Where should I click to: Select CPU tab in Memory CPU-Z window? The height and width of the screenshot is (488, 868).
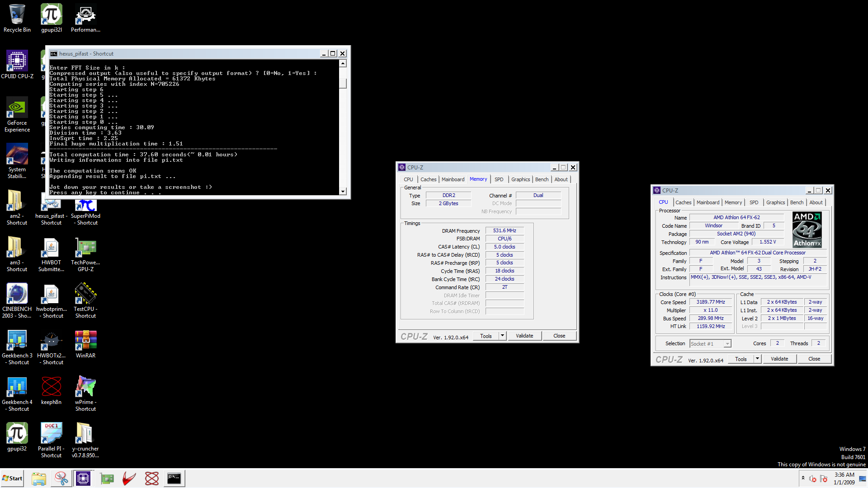click(x=409, y=179)
